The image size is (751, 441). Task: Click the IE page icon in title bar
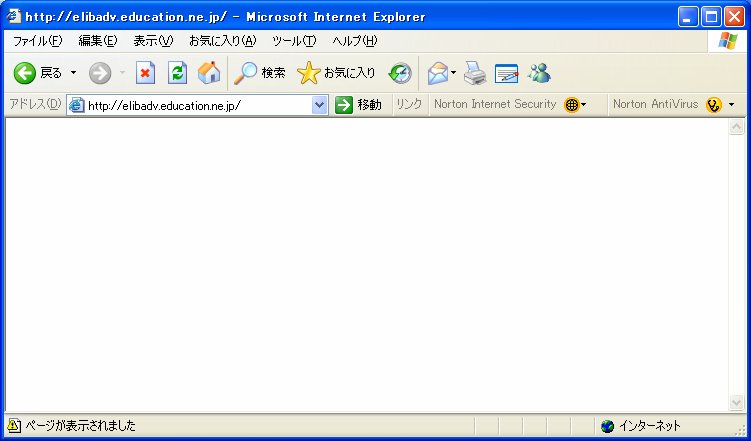pyautogui.click(x=13, y=16)
